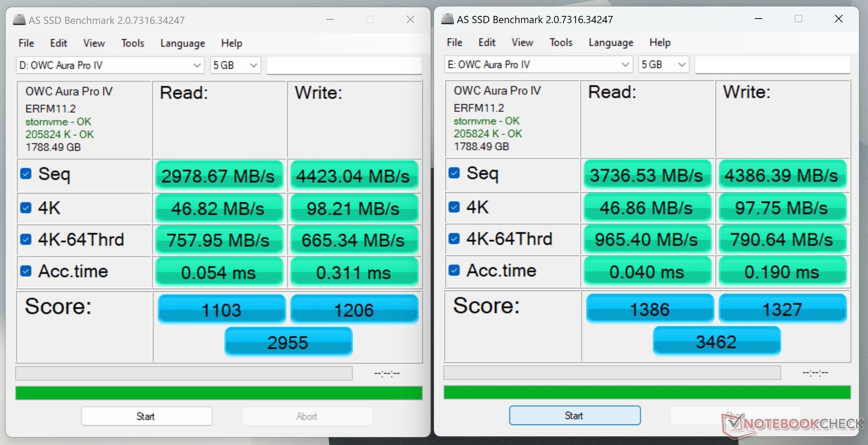The image size is (868, 445).
Task: Open the 5 GB size dropdown in right window
Action: click(663, 65)
